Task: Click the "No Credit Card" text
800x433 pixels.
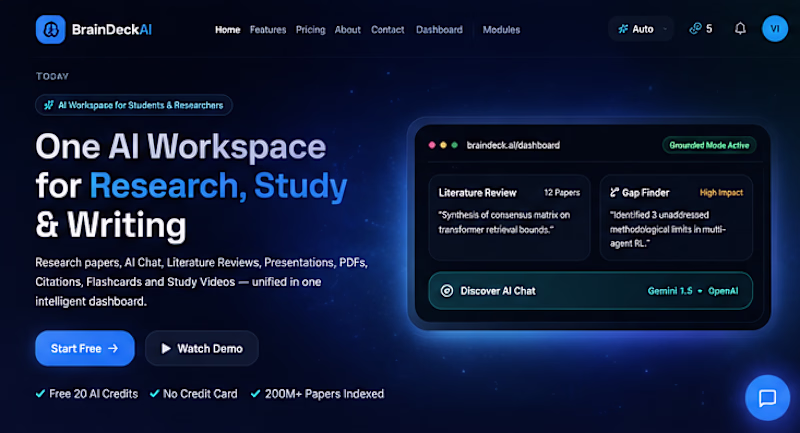Action: pyautogui.click(x=200, y=394)
